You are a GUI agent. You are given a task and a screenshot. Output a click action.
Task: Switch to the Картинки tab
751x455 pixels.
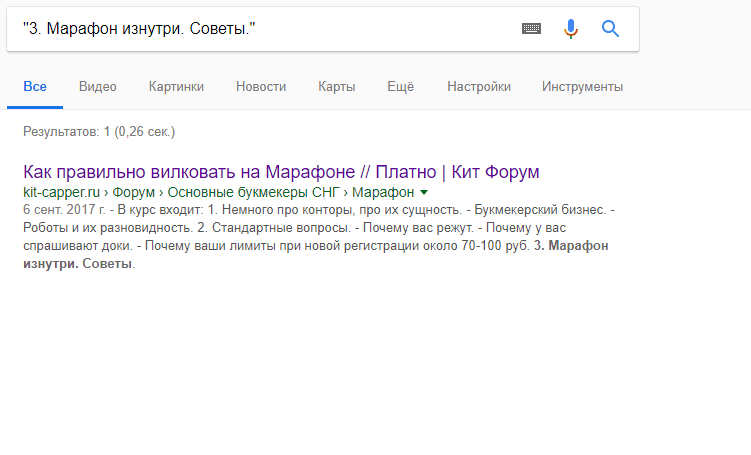coord(176,87)
